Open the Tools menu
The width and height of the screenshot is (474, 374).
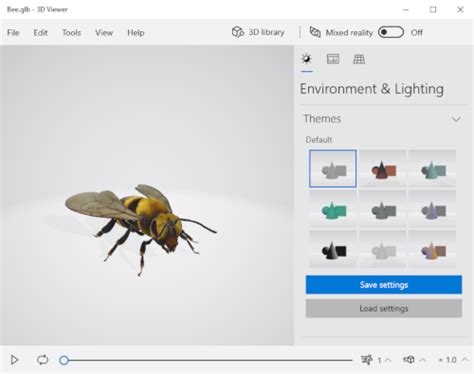71,33
